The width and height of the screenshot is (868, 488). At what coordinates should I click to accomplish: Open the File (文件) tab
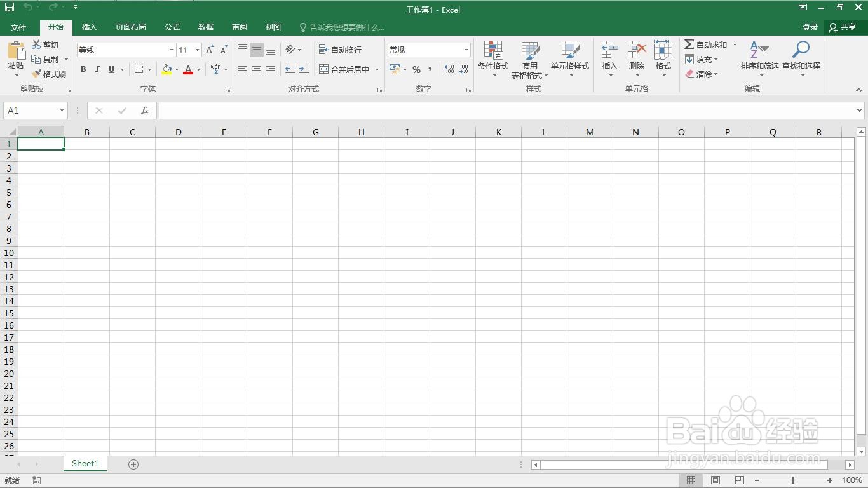tap(18, 27)
